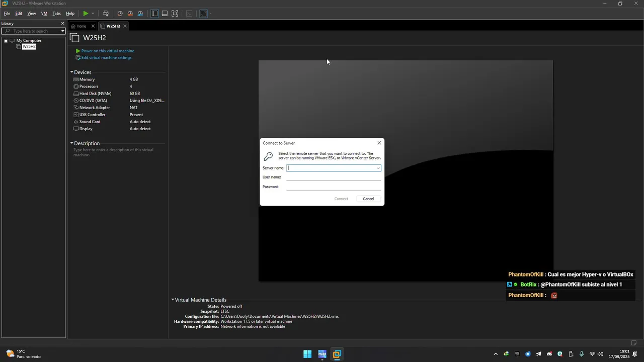
Task: Click the VMware Workstation taskbar icon
Action: click(337, 354)
